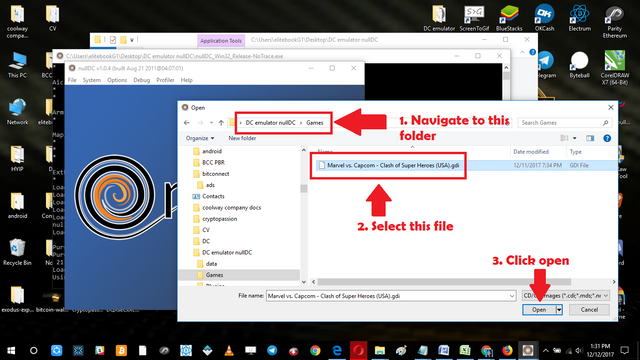Open Opera browser from the taskbar
Image resolution: width=640 pixels, height=360 pixels.
tap(358, 350)
